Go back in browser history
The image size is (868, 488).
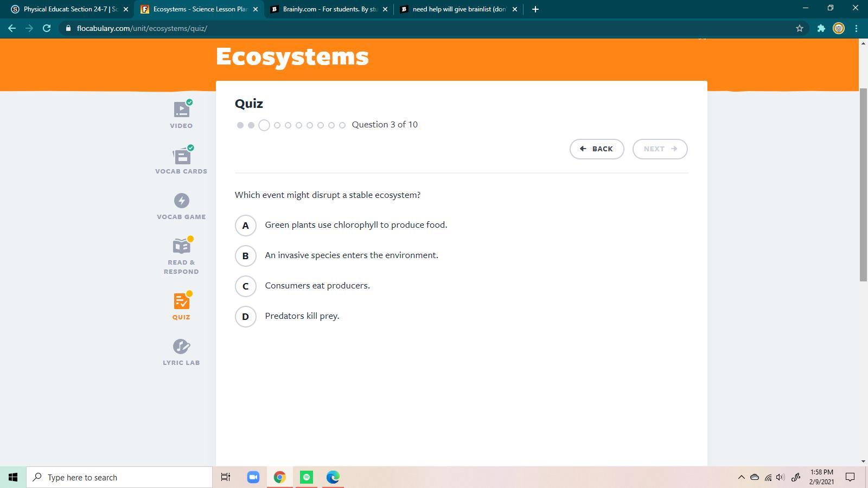12,28
